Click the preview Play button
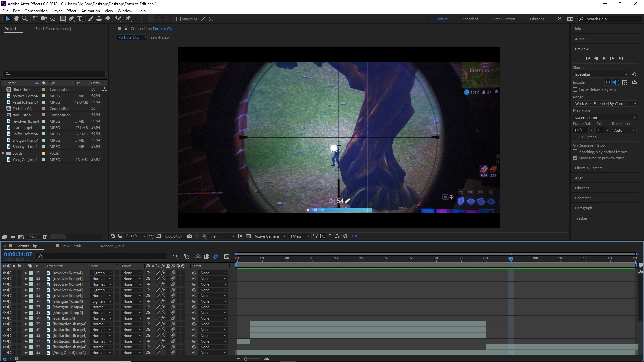Viewport: 644px width, 362px height. point(604,58)
